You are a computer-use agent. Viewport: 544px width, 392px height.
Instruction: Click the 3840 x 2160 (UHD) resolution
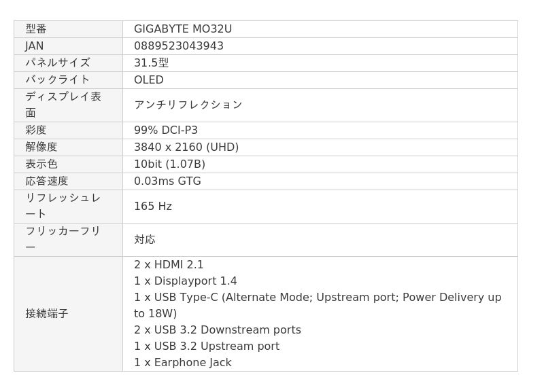[186, 147]
